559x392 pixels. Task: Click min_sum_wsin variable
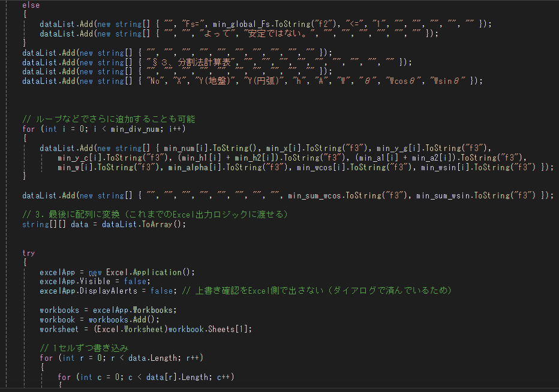pos(443,195)
